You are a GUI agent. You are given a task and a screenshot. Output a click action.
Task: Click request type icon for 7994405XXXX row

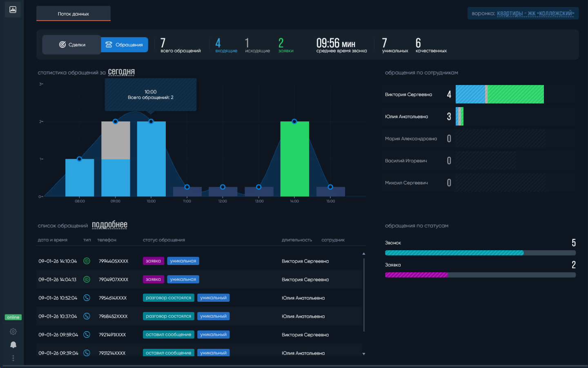[87, 261]
